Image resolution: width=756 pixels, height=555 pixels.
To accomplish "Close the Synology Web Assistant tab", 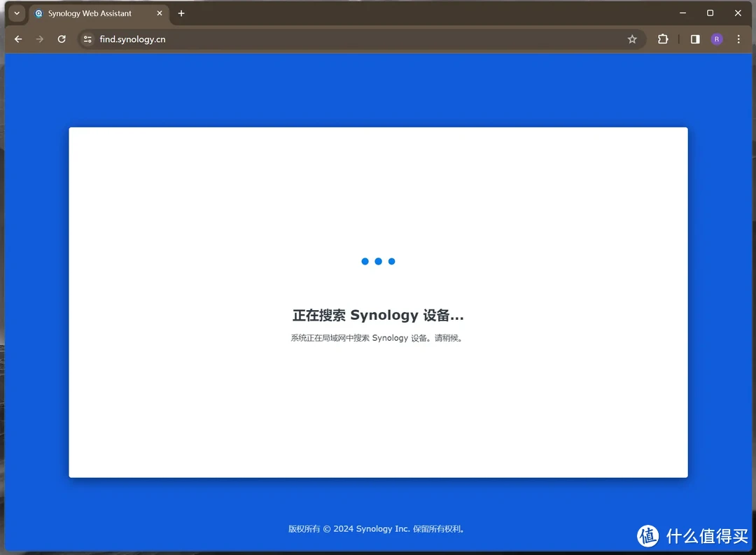I will [x=159, y=13].
